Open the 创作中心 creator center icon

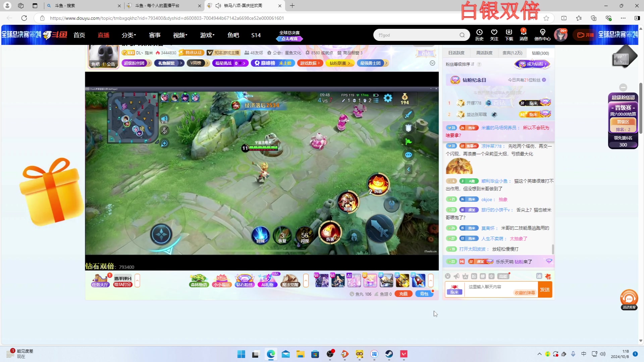(x=542, y=35)
